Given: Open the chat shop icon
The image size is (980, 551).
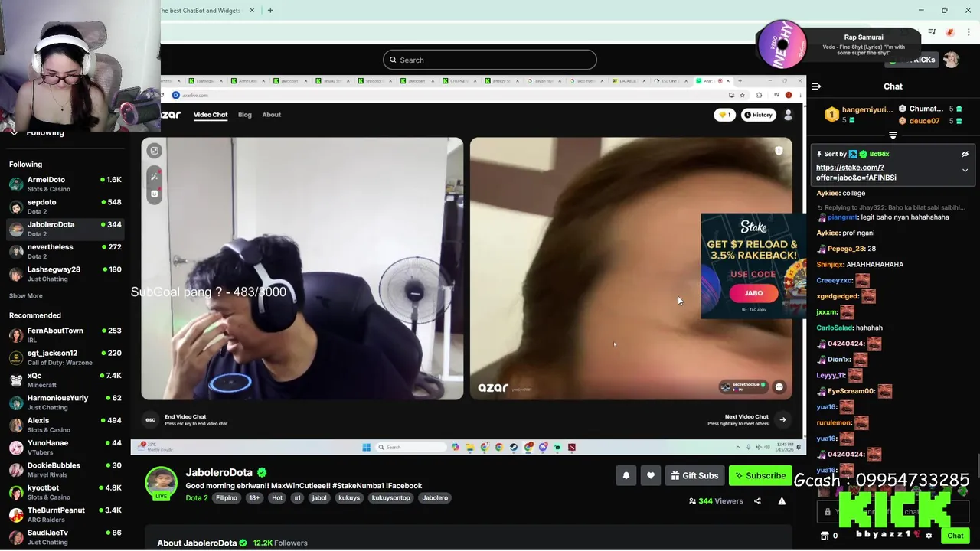Looking at the screenshot, I should [825, 536].
